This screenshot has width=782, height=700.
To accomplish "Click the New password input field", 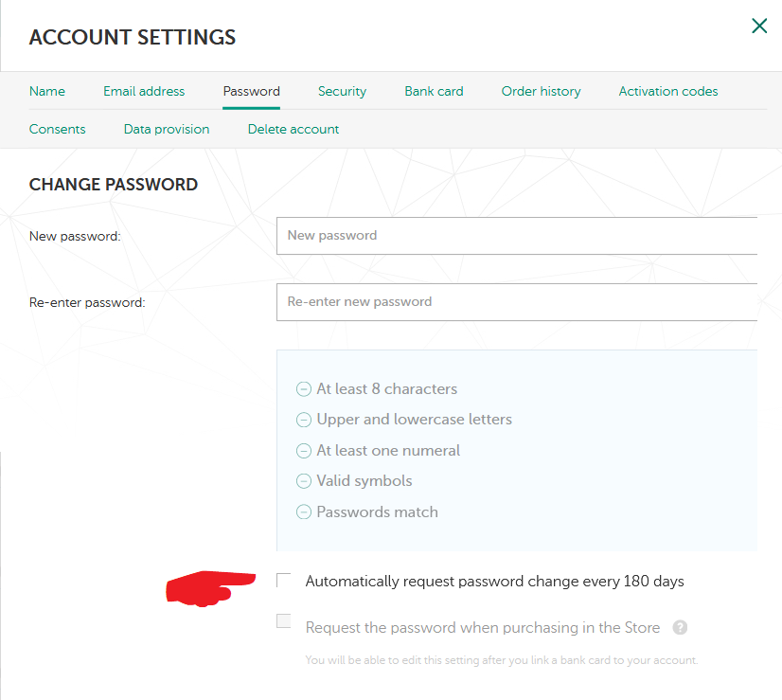I will click(x=517, y=236).
